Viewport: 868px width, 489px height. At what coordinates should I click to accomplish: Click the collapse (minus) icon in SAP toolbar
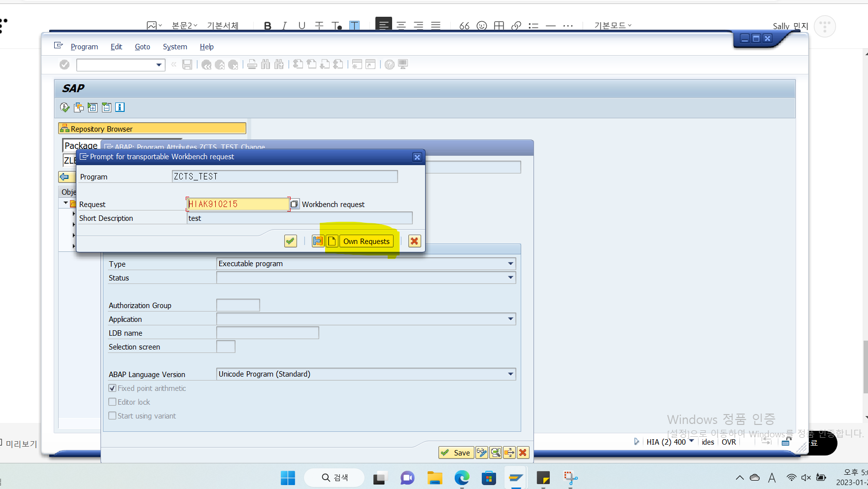pyautogui.click(x=106, y=107)
